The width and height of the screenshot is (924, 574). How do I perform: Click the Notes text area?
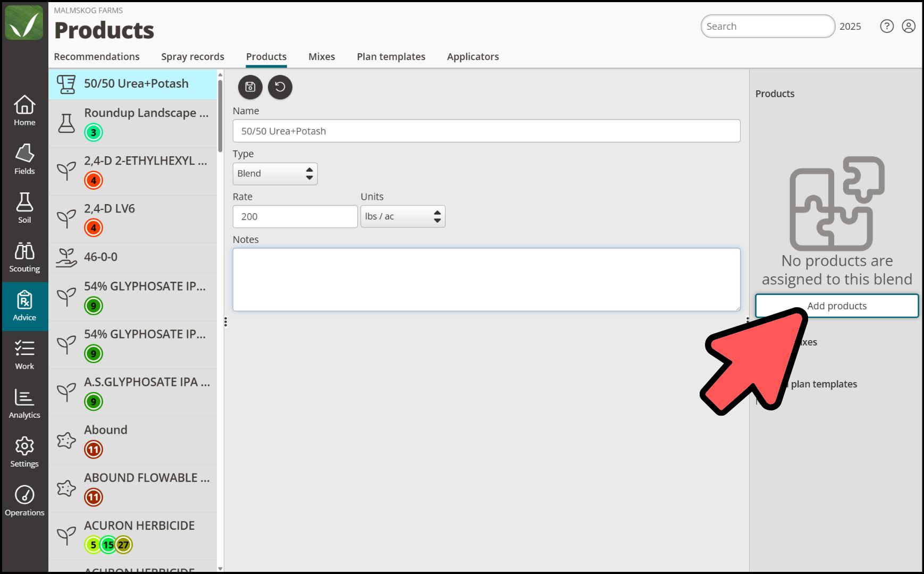coord(486,280)
